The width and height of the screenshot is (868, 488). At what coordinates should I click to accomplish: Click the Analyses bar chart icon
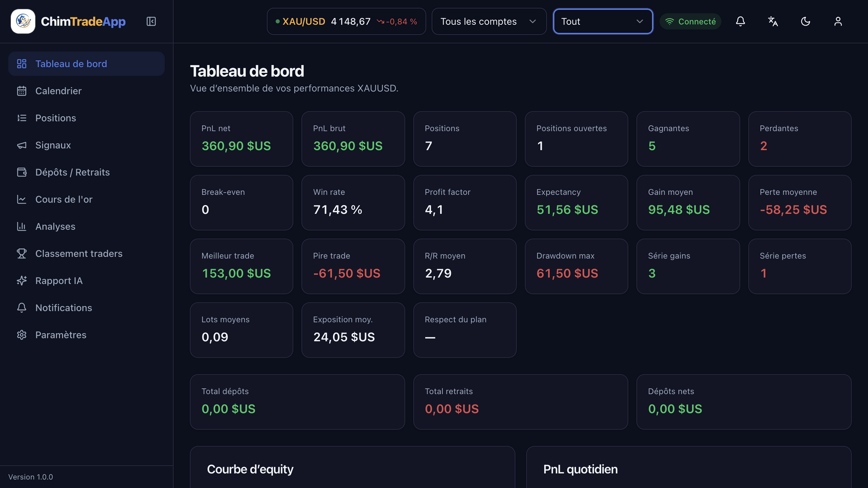coord(22,226)
